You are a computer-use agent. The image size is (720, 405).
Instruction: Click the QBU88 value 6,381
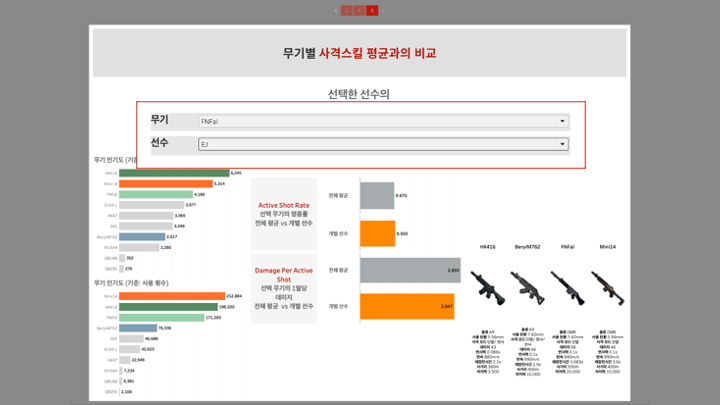pyautogui.click(x=129, y=381)
